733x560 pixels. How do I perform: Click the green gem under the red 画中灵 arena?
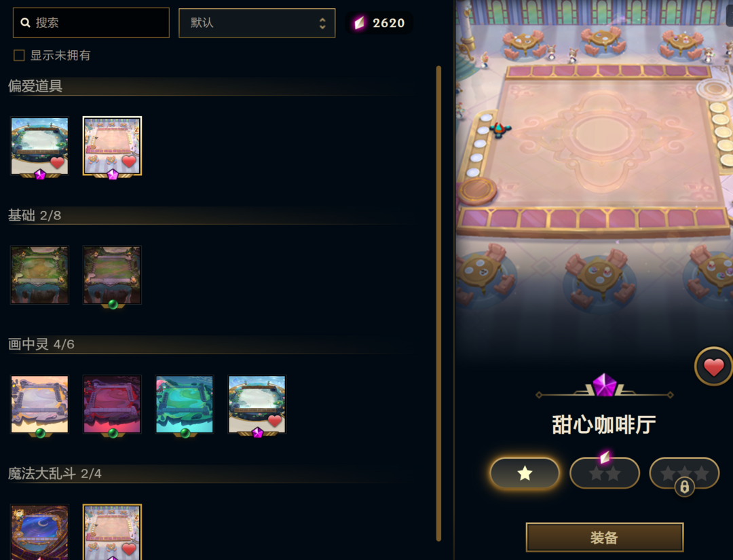(x=113, y=433)
